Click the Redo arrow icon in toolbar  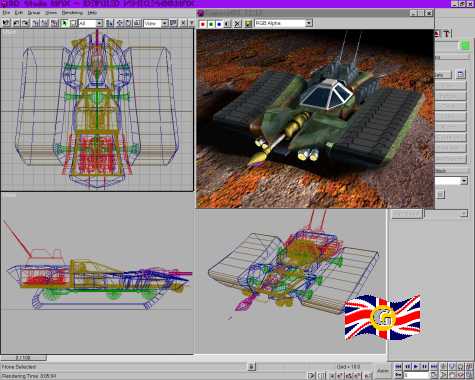tap(25, 23)
